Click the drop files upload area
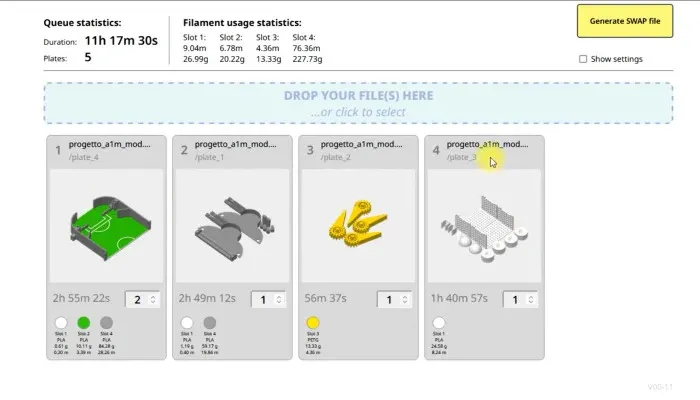This screenshot has height=400, width=700. (358, 103)
